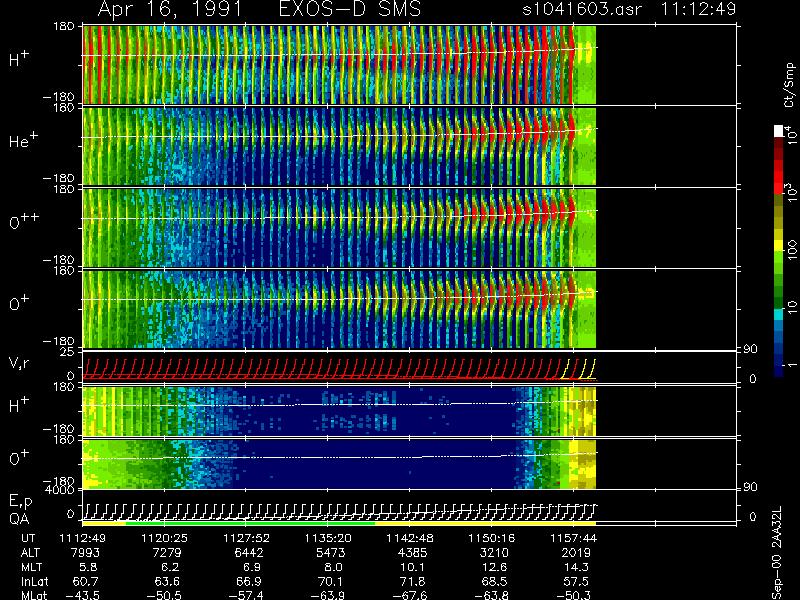
Task: Click the 'V,r' panel label
Action: (x=19, y=363)
